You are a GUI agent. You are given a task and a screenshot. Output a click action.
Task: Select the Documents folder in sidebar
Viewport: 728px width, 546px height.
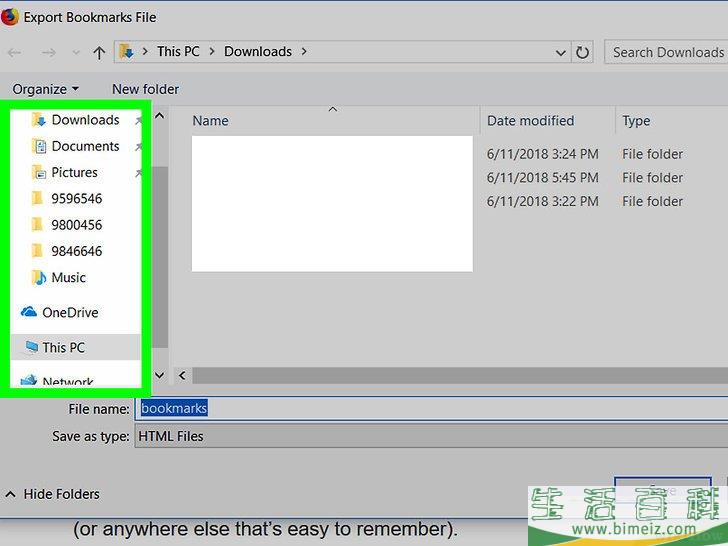[x=85, y=146]
